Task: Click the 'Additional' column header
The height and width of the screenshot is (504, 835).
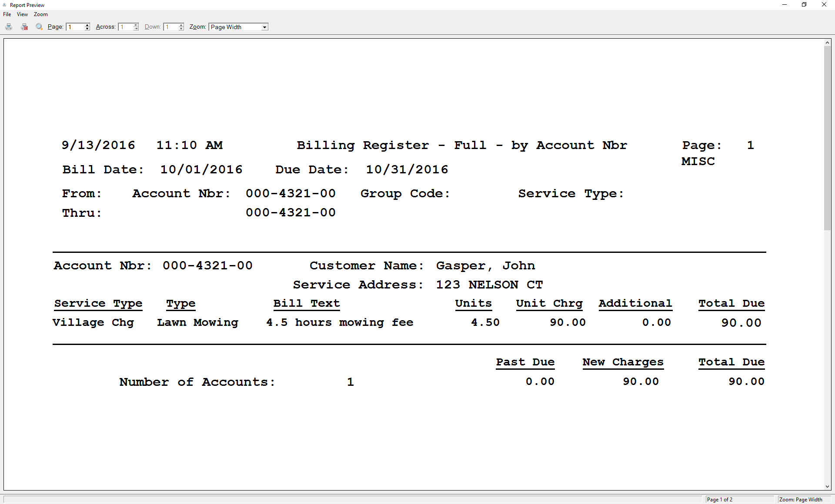Action: (x=635, y=304)
